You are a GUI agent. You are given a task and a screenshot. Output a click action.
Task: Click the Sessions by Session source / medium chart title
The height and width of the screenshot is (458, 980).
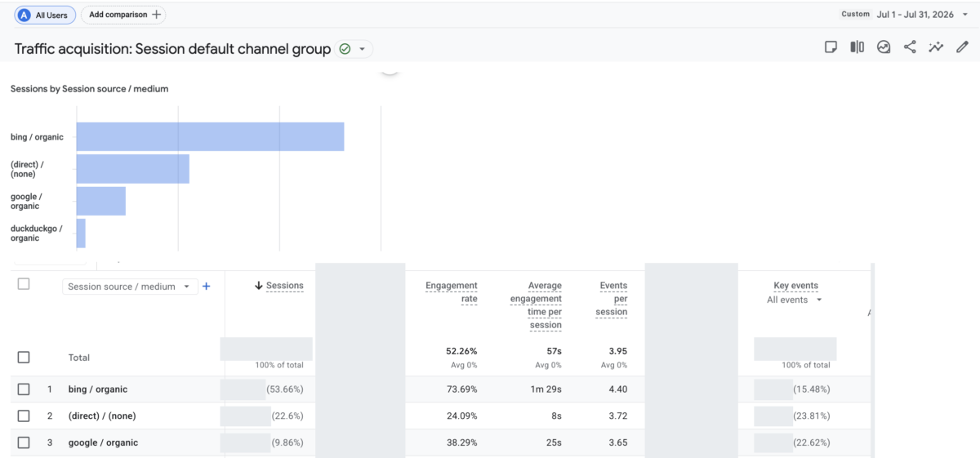click(x=90, y=88)
